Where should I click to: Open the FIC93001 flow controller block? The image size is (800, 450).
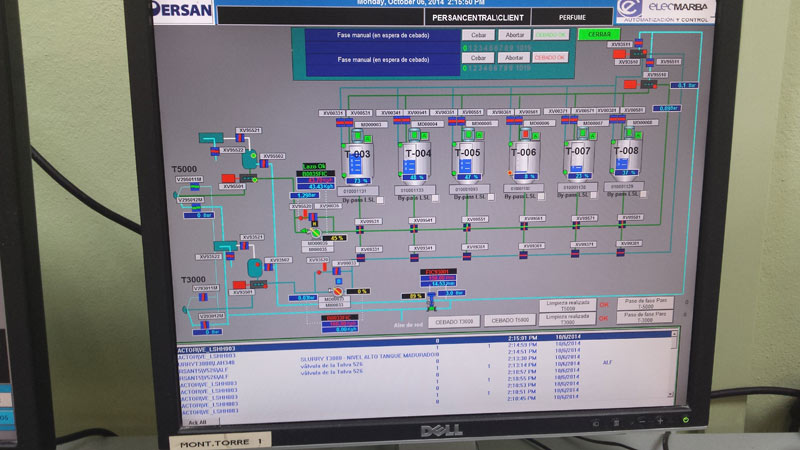pyautogui.click(x=438, y=278)
